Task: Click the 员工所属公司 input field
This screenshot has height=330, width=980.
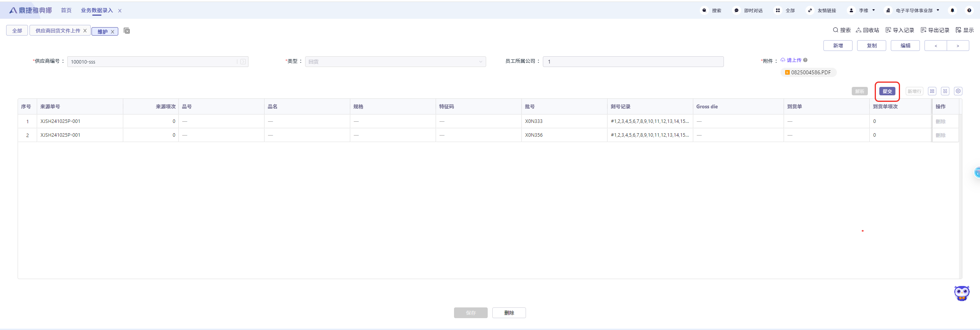Action: (633, 62)
